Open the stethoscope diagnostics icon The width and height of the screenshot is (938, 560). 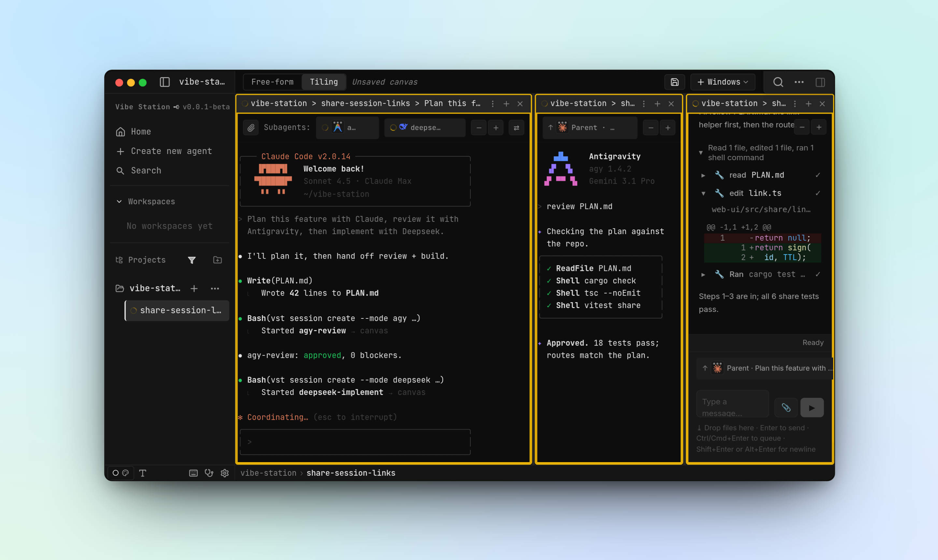pos(209,473)
